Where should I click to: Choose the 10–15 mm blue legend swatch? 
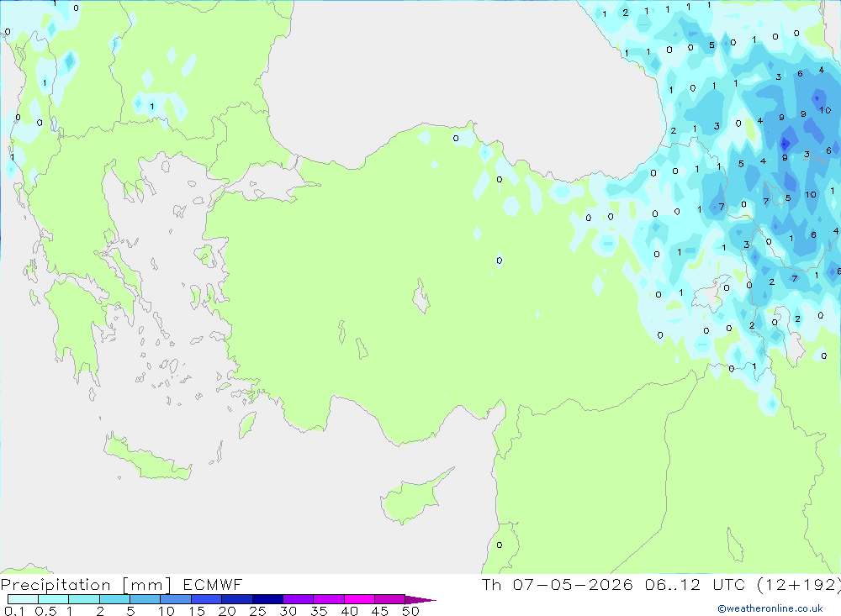tap(176, 599)
